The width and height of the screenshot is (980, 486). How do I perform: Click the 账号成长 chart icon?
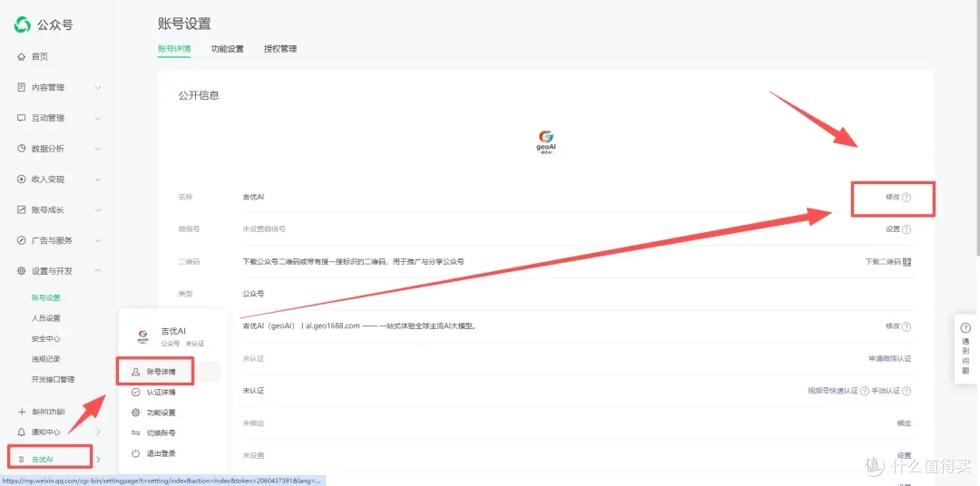(x=21, y=209)
